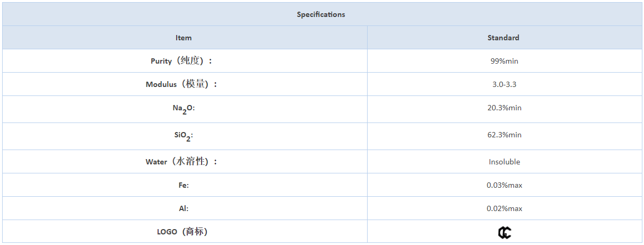Click the percent sign in 99%min
The width and height of the screenshot is (644, 245).
[501, 61]
